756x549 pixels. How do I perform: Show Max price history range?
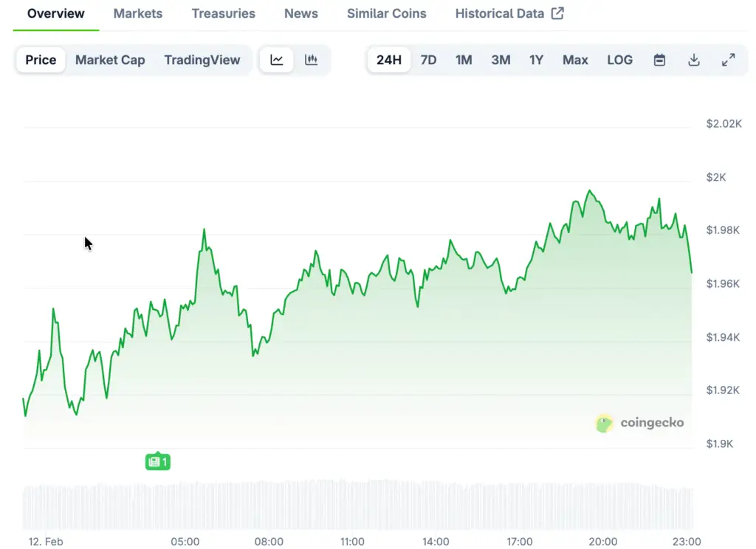[x=575, y=61]
